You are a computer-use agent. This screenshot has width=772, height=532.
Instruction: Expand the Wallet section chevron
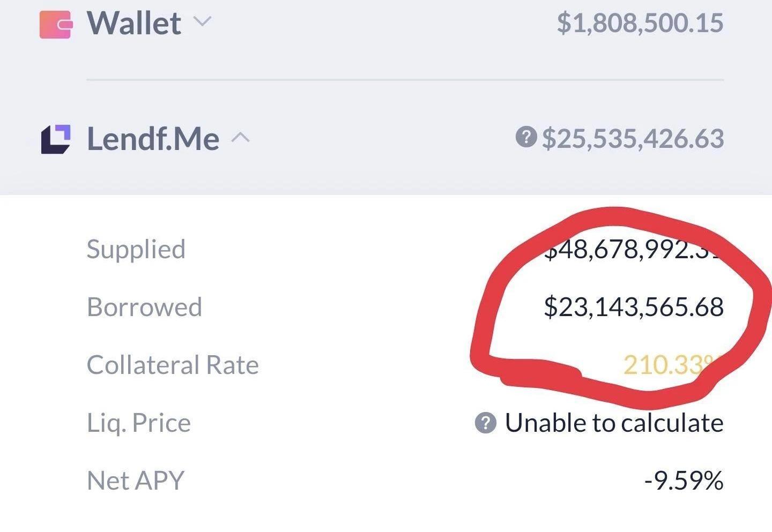202,21
